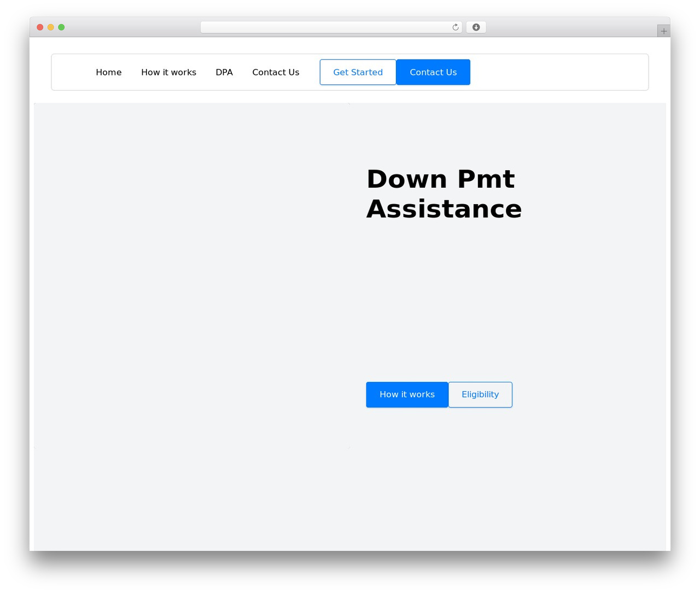The image size is (700, 593).
Task: Click the blue Contact Us button
Action: point(433,72)
